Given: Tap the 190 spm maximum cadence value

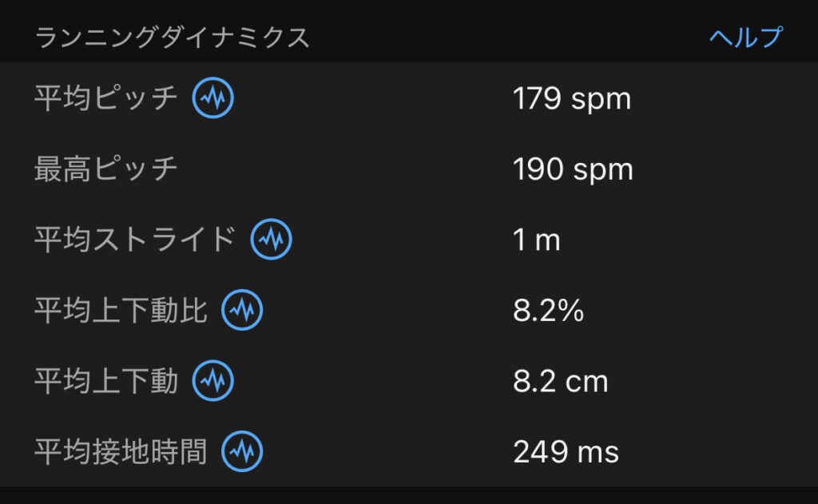Looking at the screenshot, I should point(572,170).
